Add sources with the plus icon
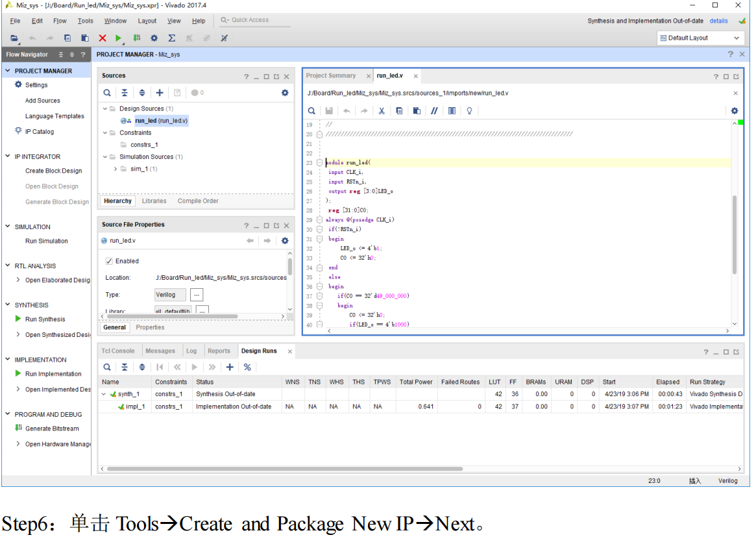 point(160,93)
